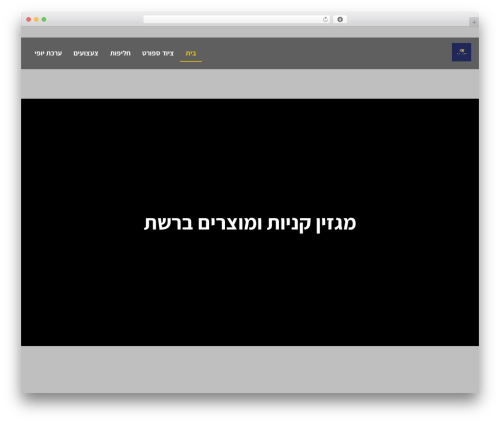Reload the page with the refresh icon
Viewport: 500px width, 423px height.
point(325,19)
